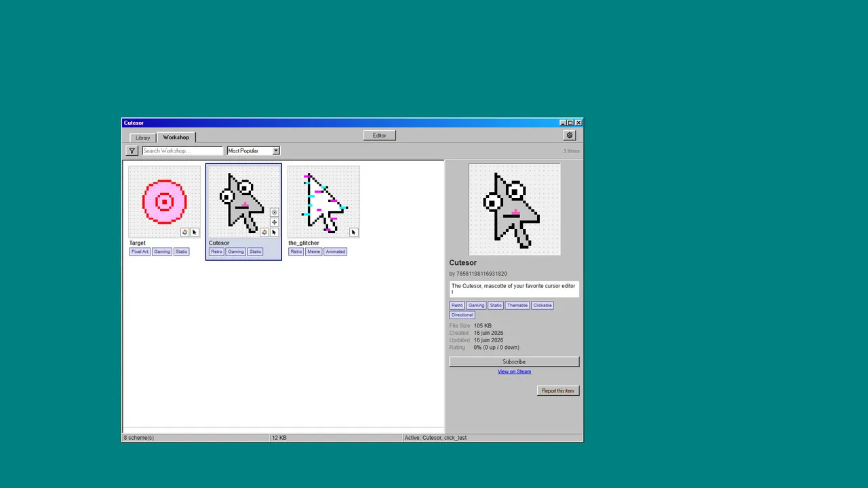Click the color wheel badge on Target
The image size is (868, 488).
coord(184,232)
